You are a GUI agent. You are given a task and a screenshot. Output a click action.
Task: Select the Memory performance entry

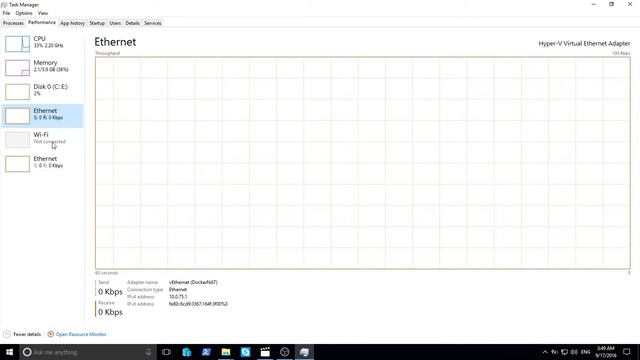pos(42,68)
